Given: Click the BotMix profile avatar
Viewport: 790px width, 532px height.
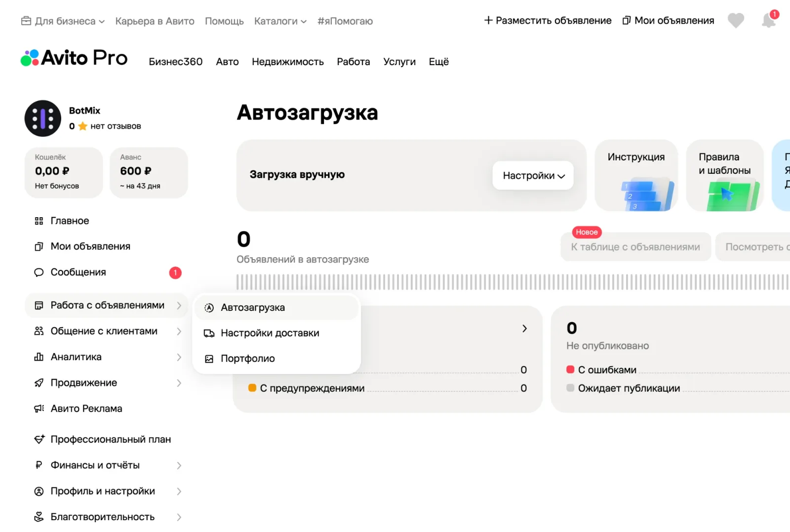Looking at the screenshot, I should pyautogui.click(x=43, y=118).
